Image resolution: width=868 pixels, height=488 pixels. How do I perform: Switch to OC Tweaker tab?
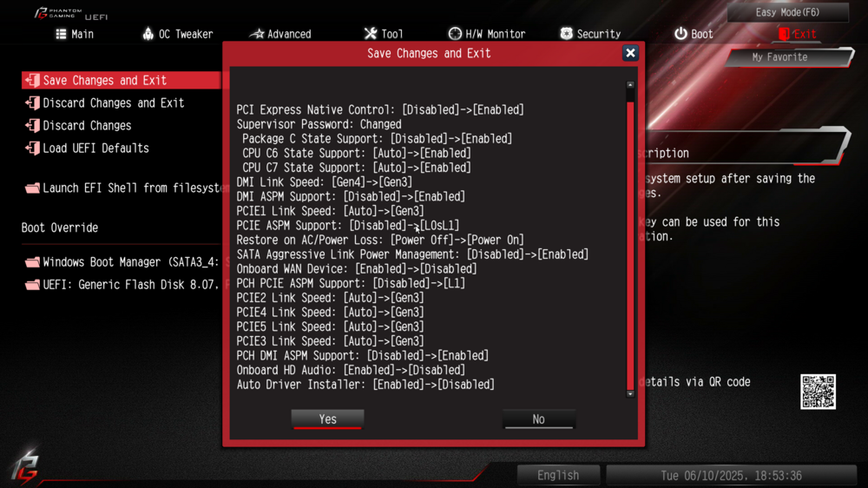[178, 34]
